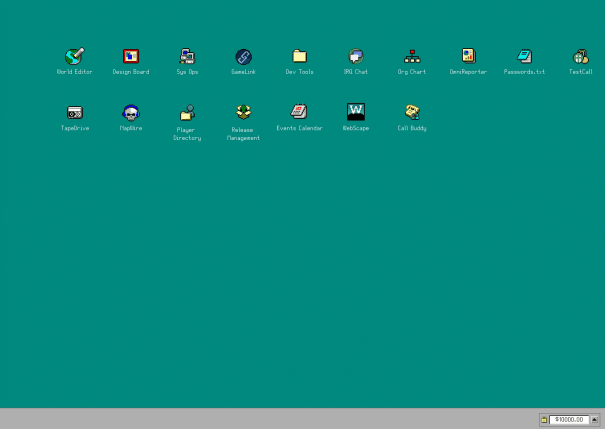
Task: Open the Call Buddy icon
Action: [x=412, y=113]
